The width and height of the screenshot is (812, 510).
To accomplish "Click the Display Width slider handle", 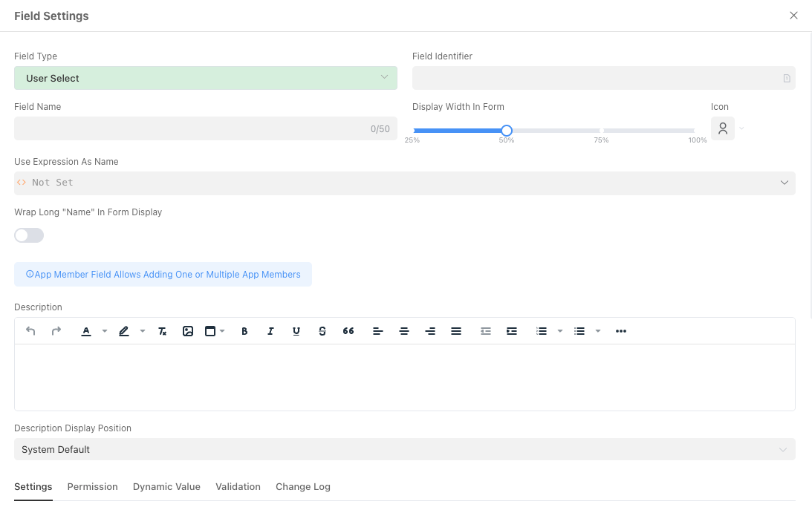I will click(x=507, y=131).
